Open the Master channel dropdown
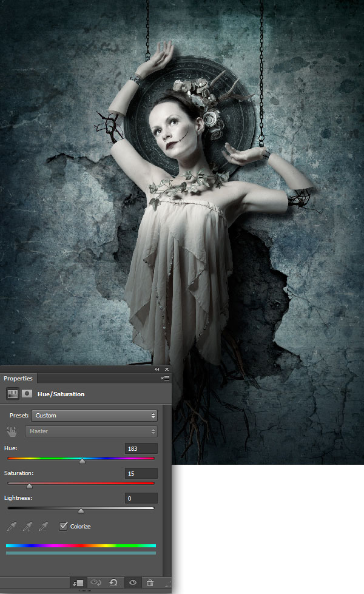This screenshot has height=594, width=364. tap(91, 431)
